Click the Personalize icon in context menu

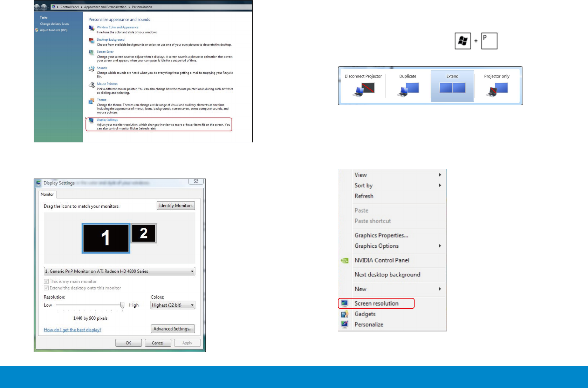(x=345, y=325)
